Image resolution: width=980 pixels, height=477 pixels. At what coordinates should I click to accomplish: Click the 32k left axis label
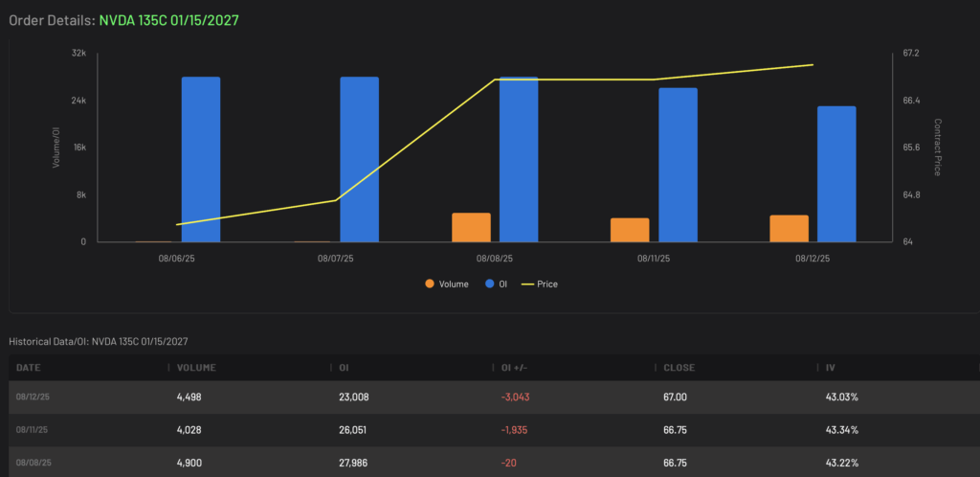78,54
